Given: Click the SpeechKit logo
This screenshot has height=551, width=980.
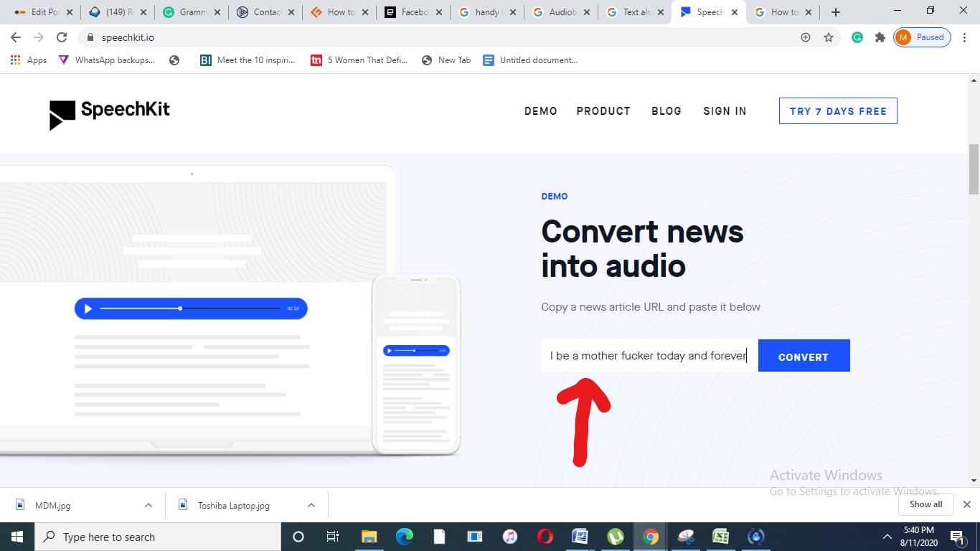Looking at the screenshot, I should [x=109, y=113].
